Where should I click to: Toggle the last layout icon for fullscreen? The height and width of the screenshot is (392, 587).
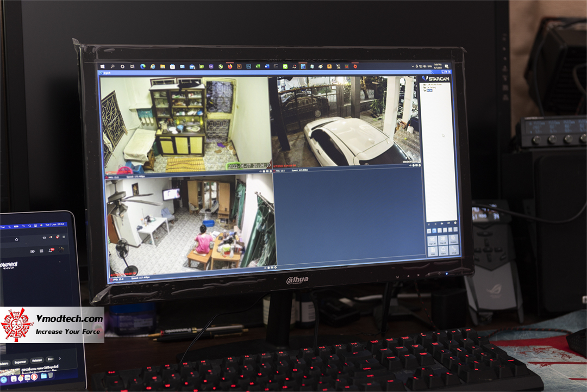455,229
